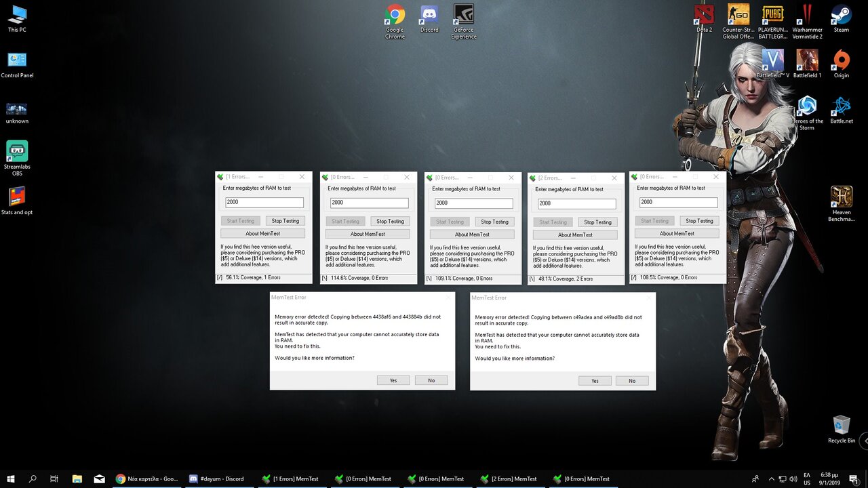Open About MemTest in the 108.5% coverage window
868x488 pixels.
click(x=677, y=234)
